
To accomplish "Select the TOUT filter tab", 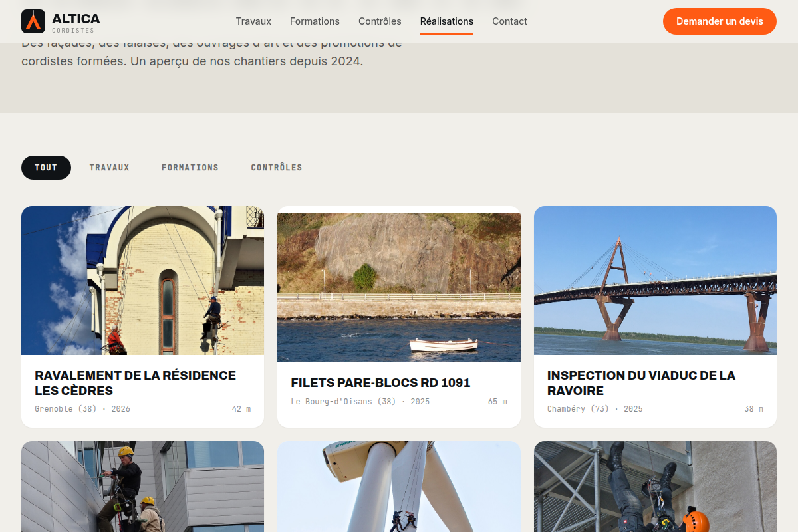I will [46, 168].
